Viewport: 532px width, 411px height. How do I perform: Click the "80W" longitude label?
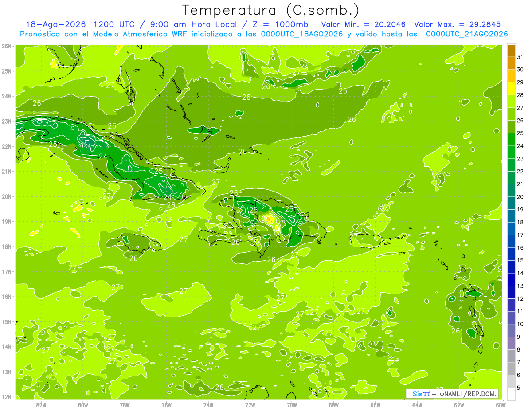pos(83,405)
